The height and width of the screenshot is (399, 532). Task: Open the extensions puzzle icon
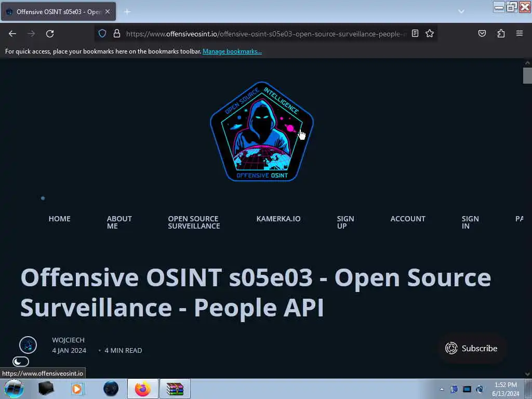tap(501, 33)
